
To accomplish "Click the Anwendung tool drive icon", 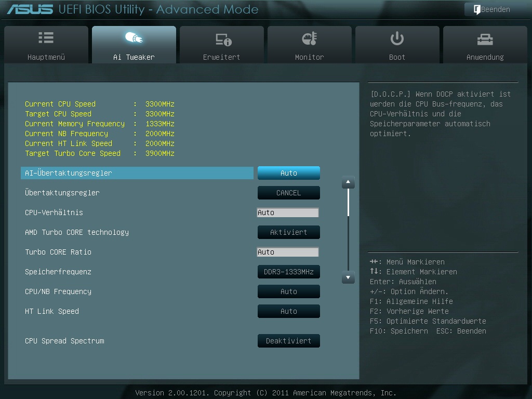I will click(x=485, y=39).
